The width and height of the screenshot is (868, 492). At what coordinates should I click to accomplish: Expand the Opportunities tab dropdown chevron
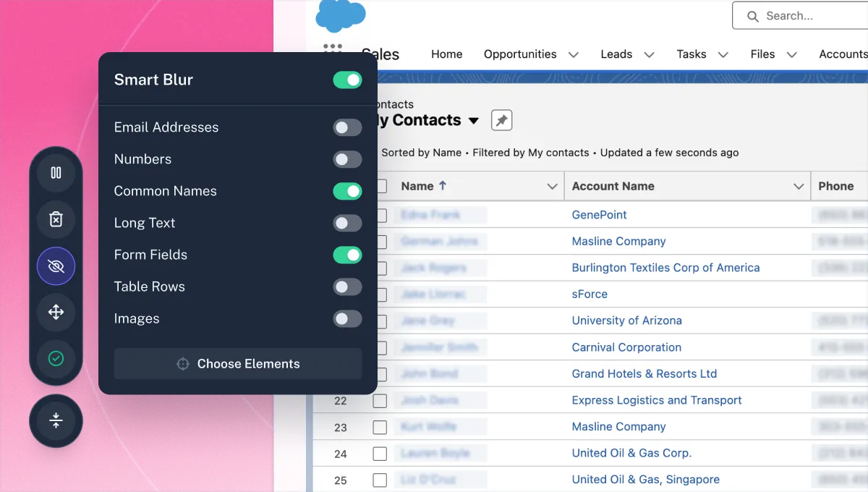click(574, 54)
